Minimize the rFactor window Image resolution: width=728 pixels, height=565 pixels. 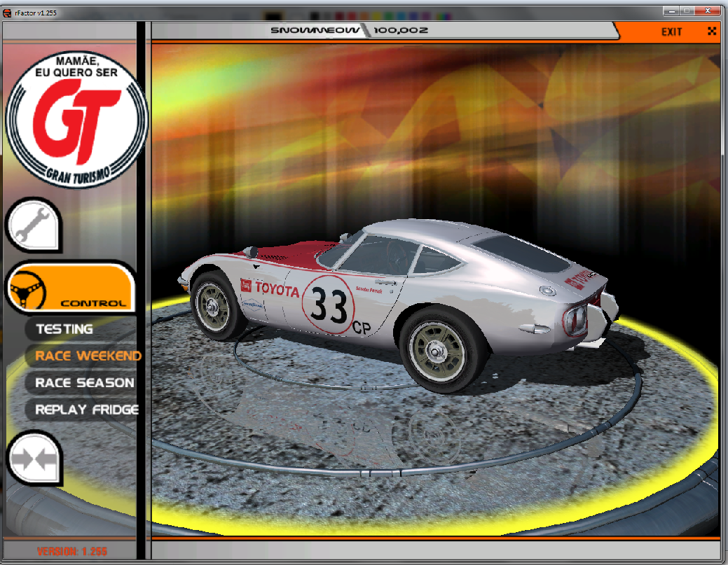click(671, 11)
